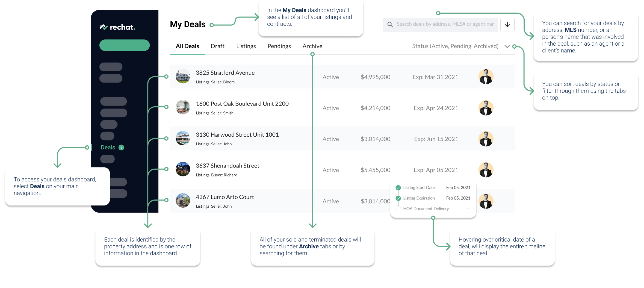The height and width of the screenshot is (288, 644).
Task: Click the rechat logo in the sidebar
Action: pos(117,27)
